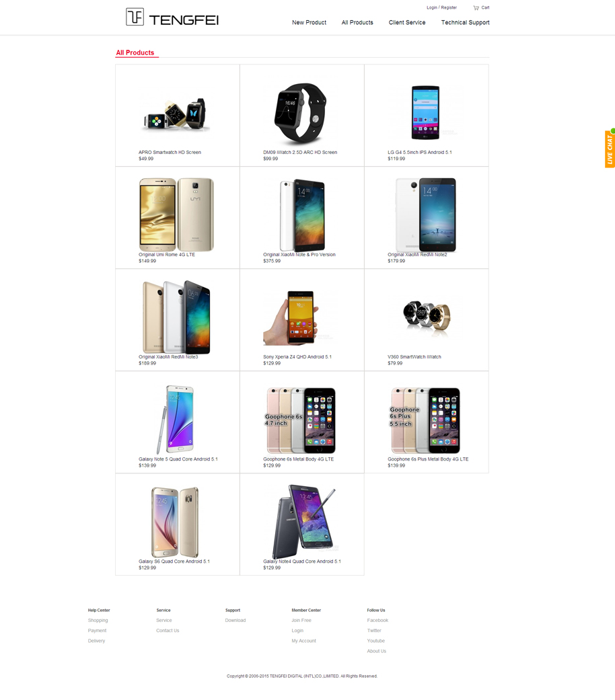This screenshot has height=700, width=615.
Task: Visit the Facebook link in the footer
Action: coord(377,620)
